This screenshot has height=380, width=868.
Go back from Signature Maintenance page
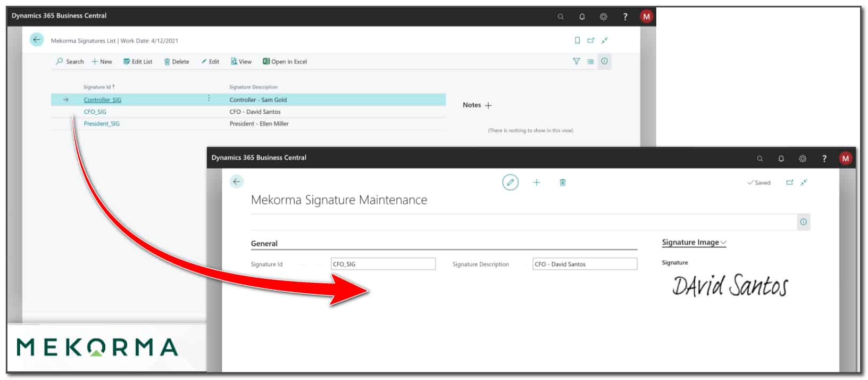237,181
